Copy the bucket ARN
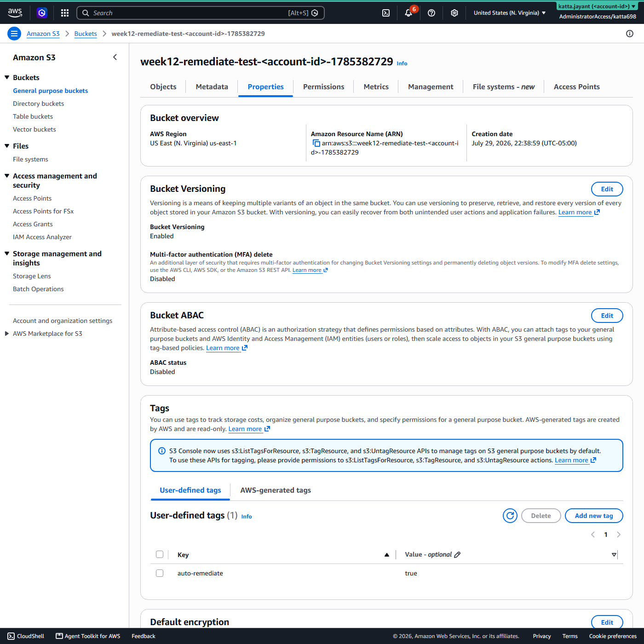The image size is (644, 644). (316, 144)
